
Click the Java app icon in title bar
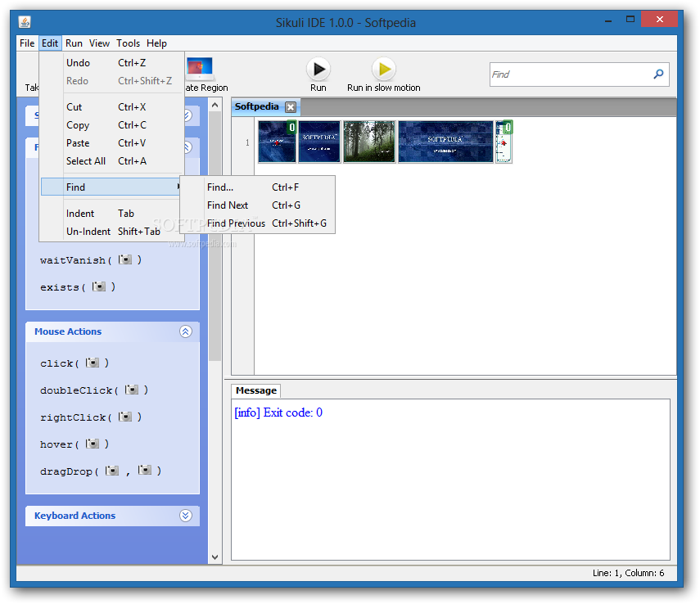pyautogui.click(x=25, y=22)
